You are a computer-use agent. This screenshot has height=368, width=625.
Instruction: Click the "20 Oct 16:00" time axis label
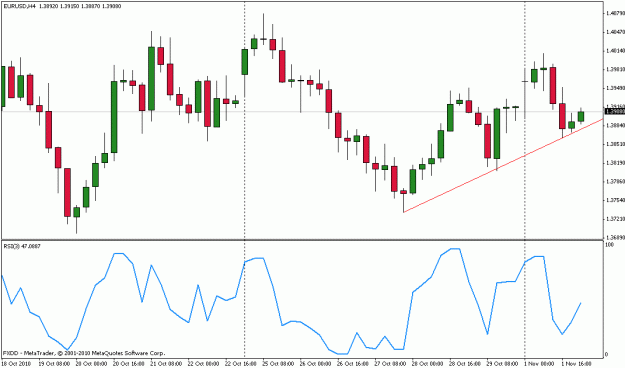click(x=128, y=364)
